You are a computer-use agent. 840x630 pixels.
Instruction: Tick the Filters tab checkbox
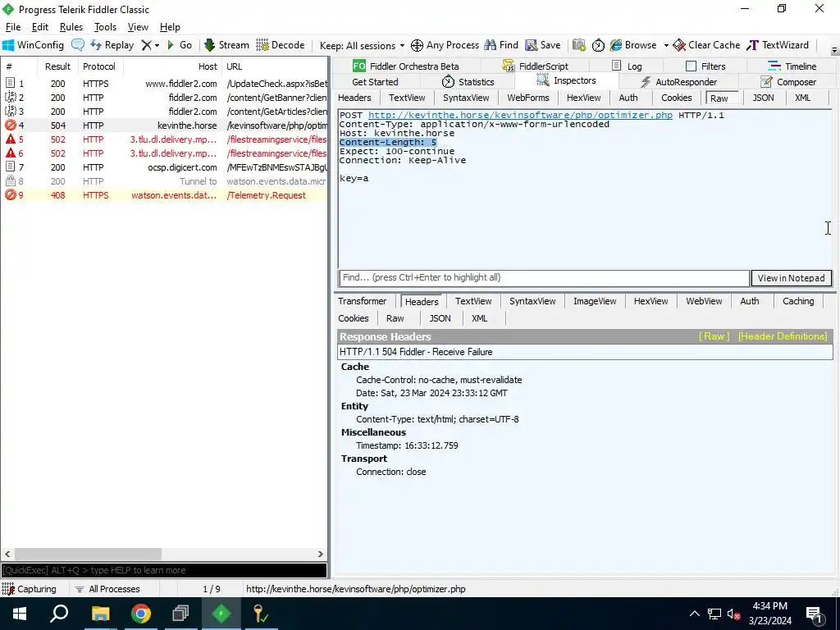click(691, 66)
